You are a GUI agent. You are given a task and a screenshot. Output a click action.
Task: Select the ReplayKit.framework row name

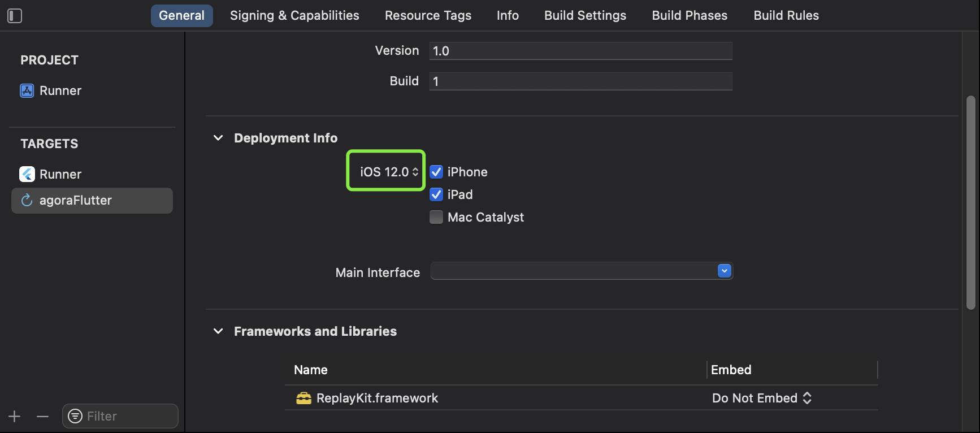(377, 398)
